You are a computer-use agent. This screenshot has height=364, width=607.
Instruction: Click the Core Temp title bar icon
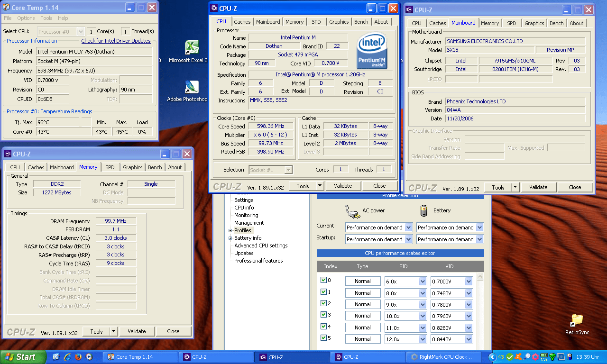point(7,7)
